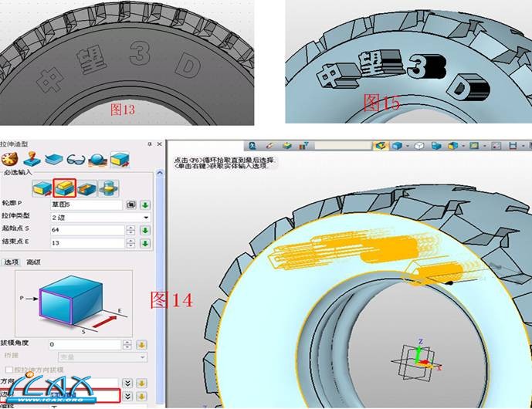Click the filter icon in the viewport toolbar
The width and height of the screenshot is (532, 409).
(x=303, y=146)
